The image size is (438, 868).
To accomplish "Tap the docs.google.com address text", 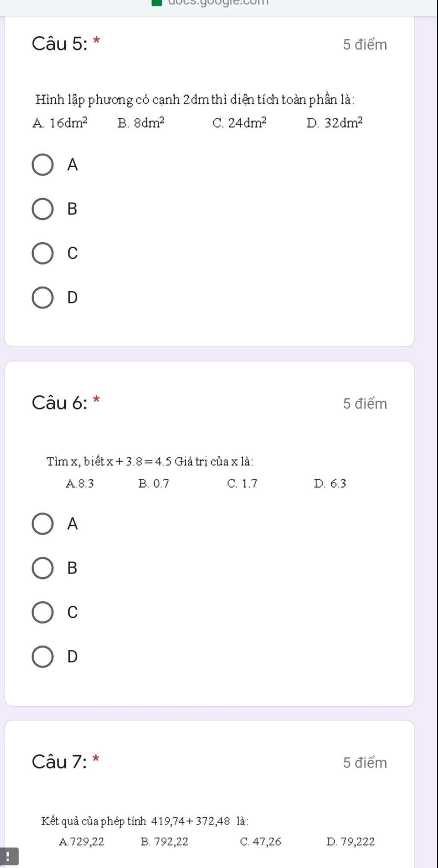I will pos(218,2).
